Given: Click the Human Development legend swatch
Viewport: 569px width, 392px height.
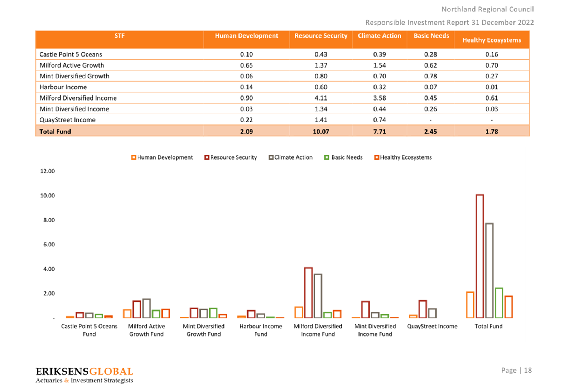Looking at the screenshot, I should tap(134, 157).
